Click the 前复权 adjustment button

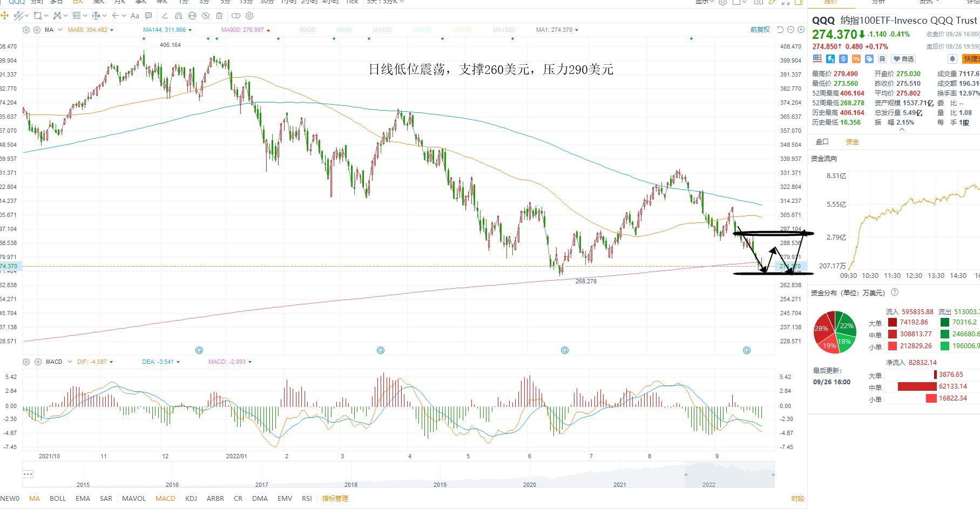[760, 30]
